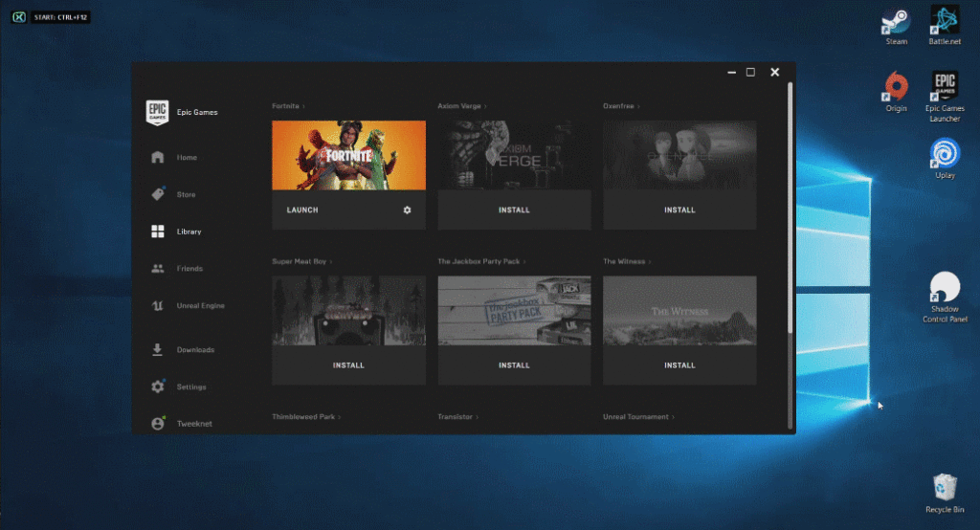Open Unreal Engine via its logo icon
Viewport: 980px width, 530px height.
(158, 305)
